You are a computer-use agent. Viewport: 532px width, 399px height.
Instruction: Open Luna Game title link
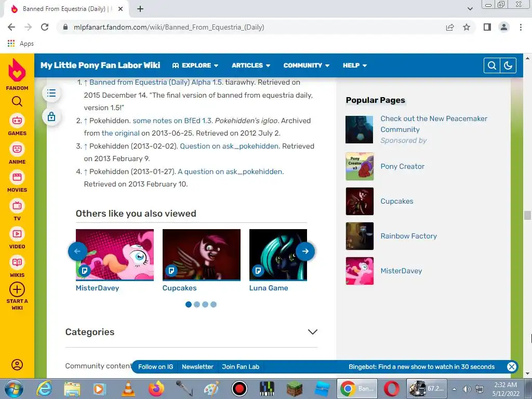[269, 288]
